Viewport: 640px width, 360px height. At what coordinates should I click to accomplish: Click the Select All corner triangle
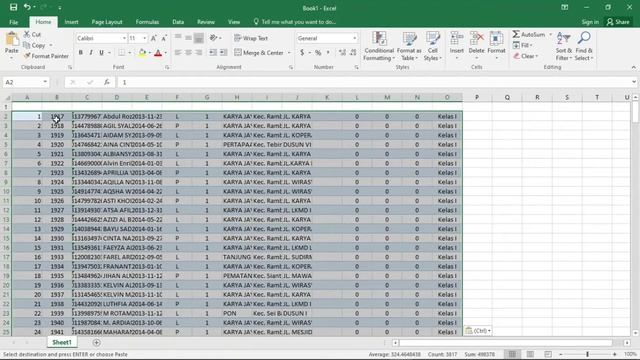pyautogui.click(x=7, y=97)
